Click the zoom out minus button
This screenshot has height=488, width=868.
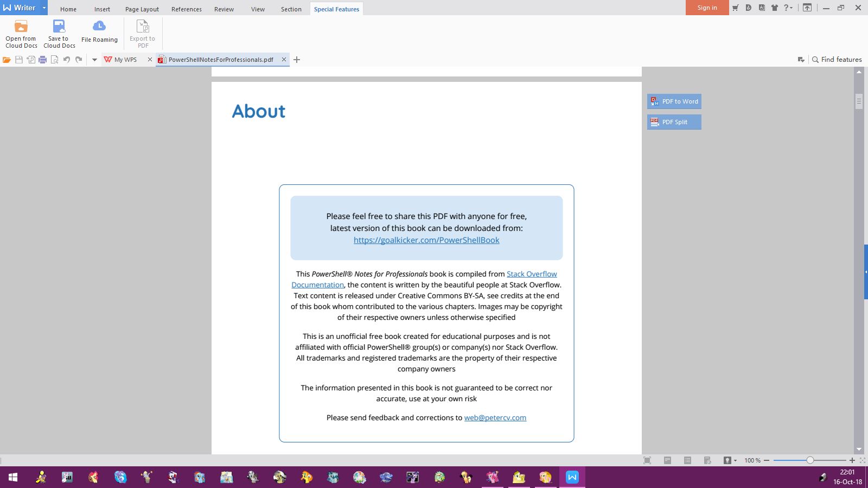click(767, 460)
